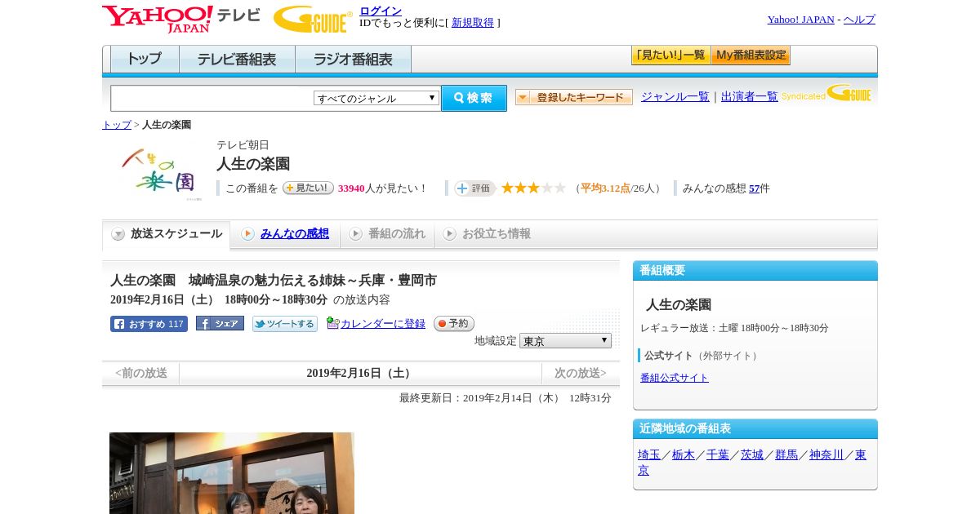Click the 見たい! plus button
Screen dimensions: 980x514
click(x=308, y=188)
